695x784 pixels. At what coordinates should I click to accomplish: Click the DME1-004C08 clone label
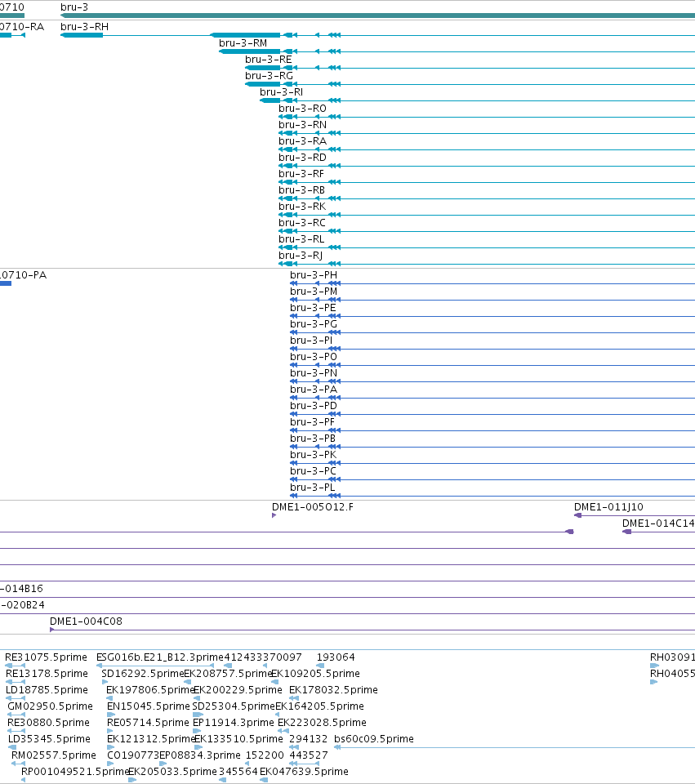(x=86, y=621)
